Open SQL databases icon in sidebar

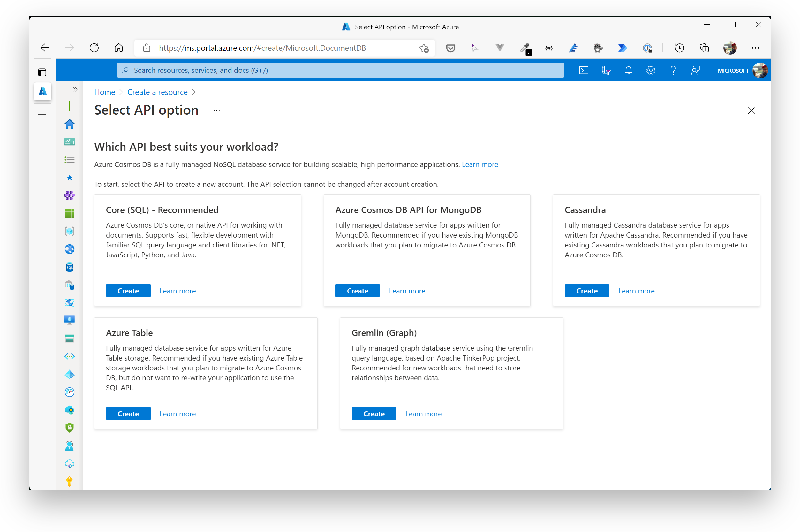click(70, 267)
